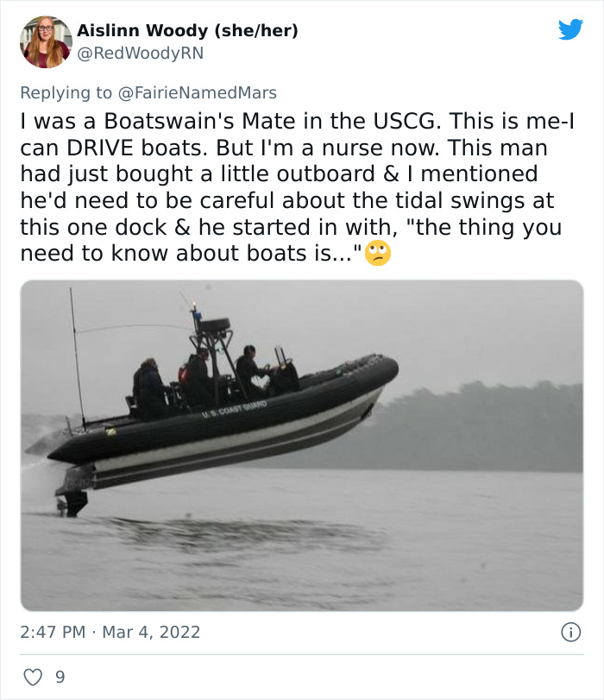Click the boat driver at the helm
The height and width of the screenshot is (700, 604).
pos(252,370)
